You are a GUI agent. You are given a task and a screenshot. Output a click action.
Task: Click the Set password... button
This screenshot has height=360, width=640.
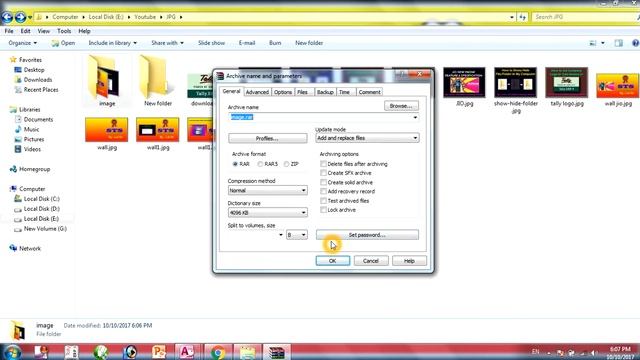click(367, 235)
